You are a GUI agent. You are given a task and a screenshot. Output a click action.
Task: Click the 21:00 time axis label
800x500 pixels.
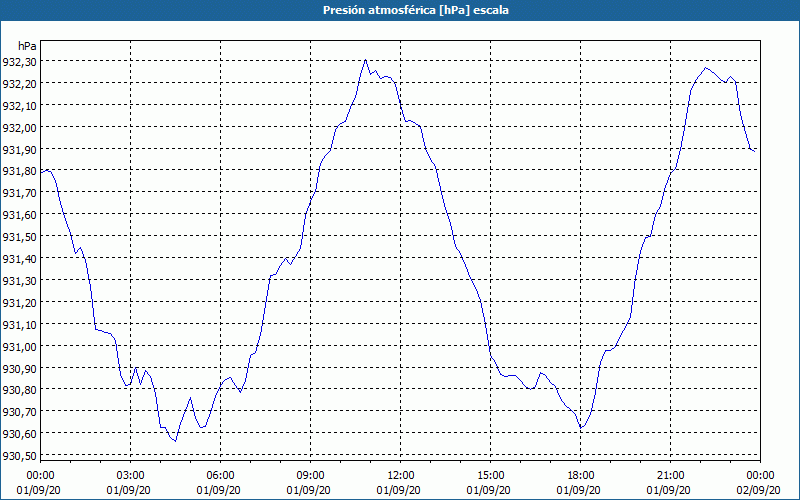tap(670, 476)
